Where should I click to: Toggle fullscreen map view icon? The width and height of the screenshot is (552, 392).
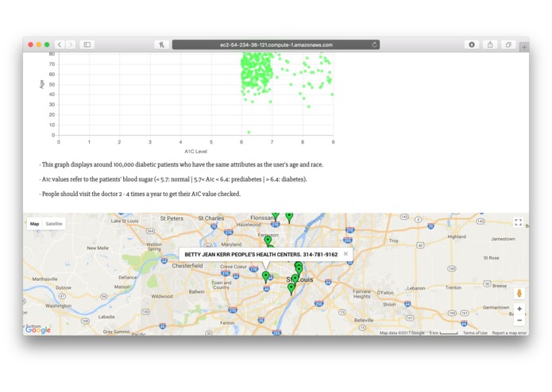[518, 222]
